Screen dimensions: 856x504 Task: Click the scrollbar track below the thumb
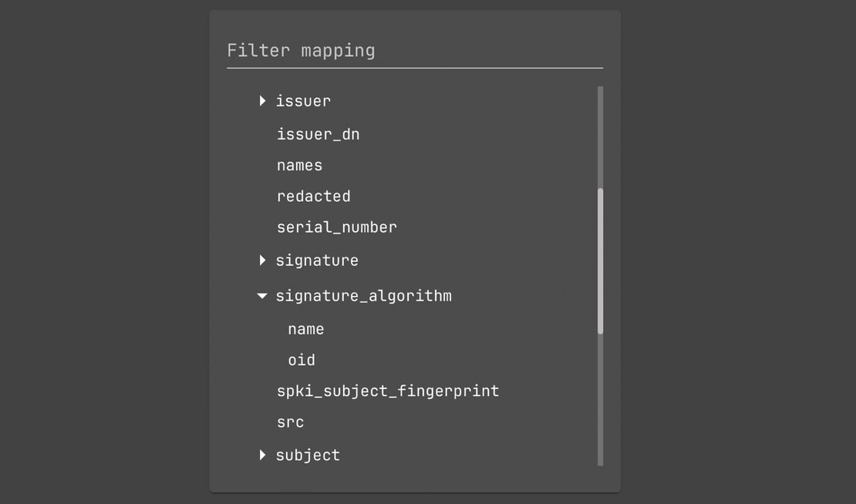600,401
